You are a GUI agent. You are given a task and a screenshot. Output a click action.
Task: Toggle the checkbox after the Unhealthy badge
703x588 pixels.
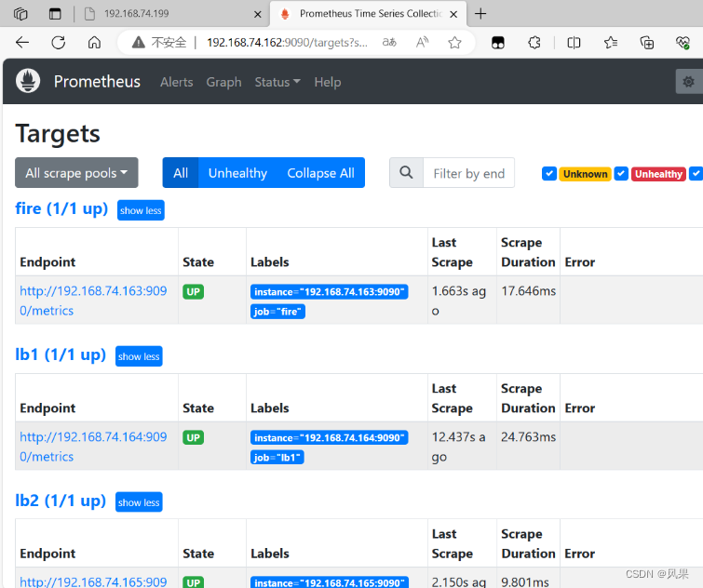(x=696, y=173)
